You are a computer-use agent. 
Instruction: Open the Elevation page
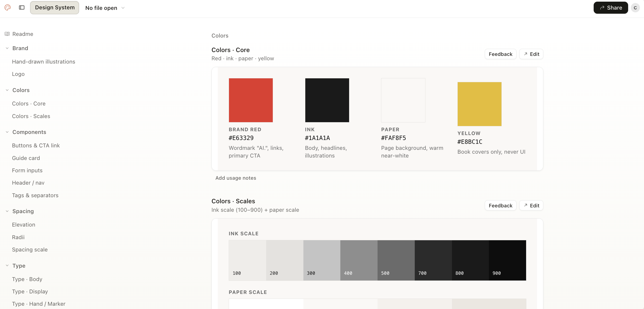pyautogui.click(x=24, y=225)
